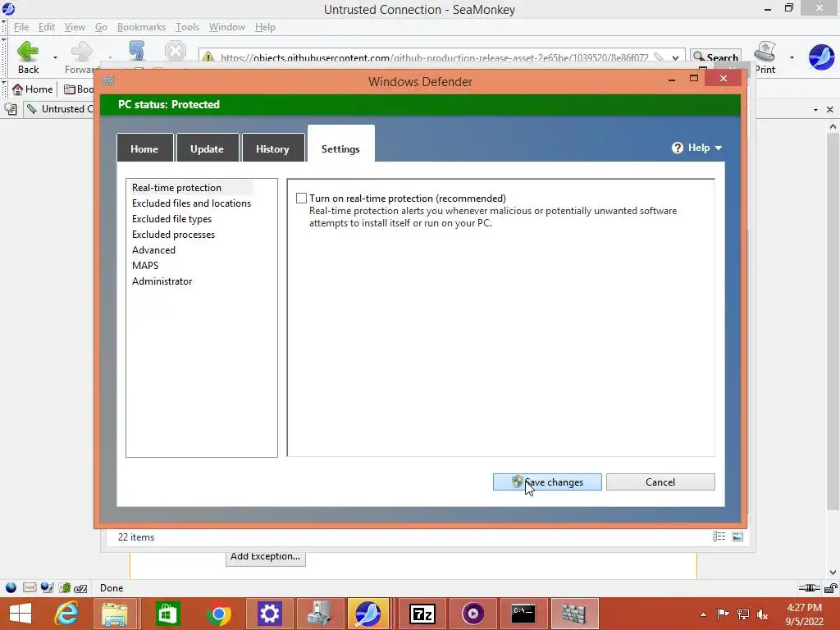The width and height of the screenshot is (840, 630).
Task: Click the SeaMonkey Reload icon
Action: 137,51
